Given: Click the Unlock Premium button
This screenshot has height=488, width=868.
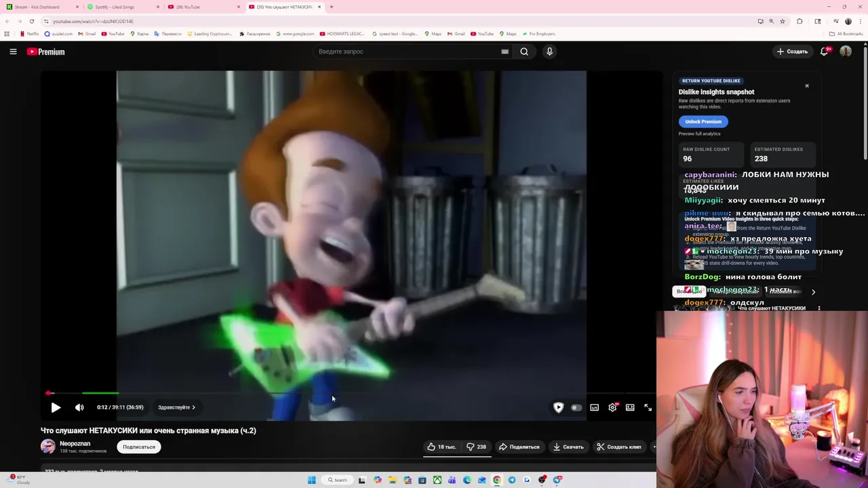Looking at the screenshot, I should click(703, 121).
